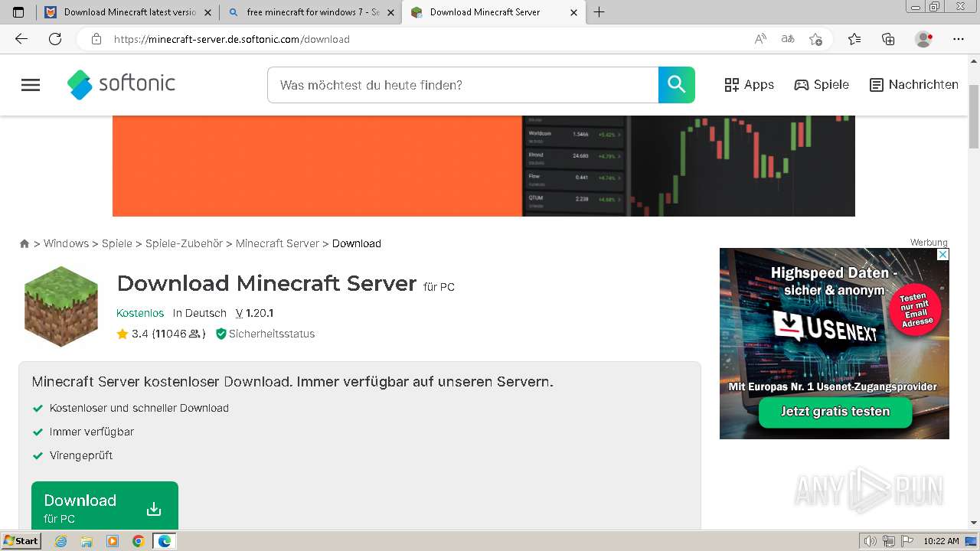This screenshot has width=980, height=551.
Task: Open the Spiele section
Action: click(x=822, y=85)
